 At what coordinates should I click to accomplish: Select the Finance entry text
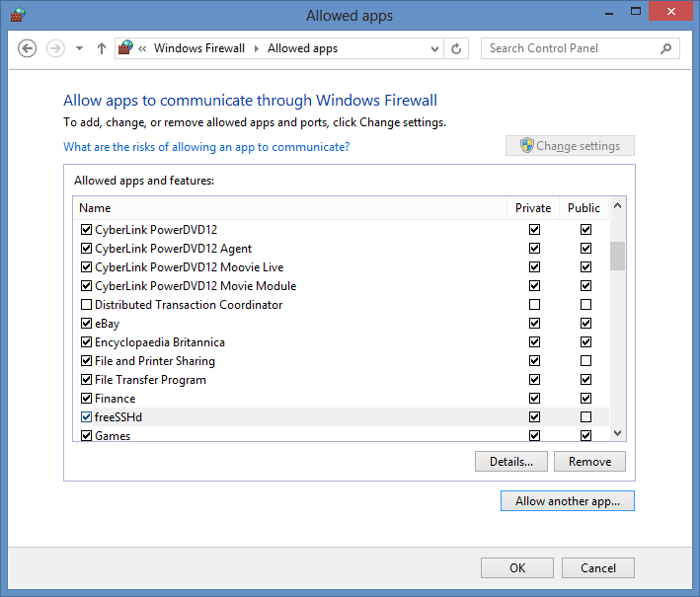tap(116, 399)
